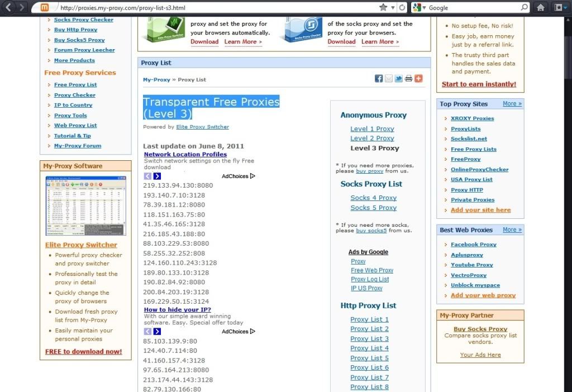Open Proxy List 1 link
The image size is (572, 392).
pyautogui.click(x=369, y=319)
